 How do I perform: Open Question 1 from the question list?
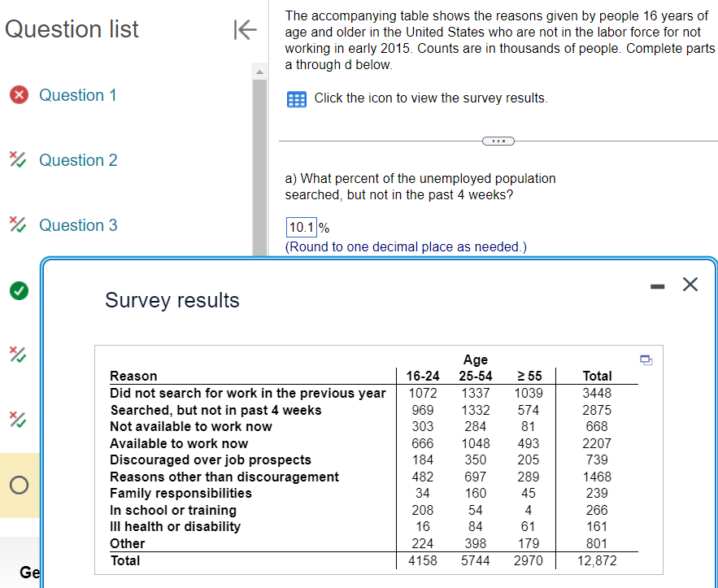(x=77, y=95)
